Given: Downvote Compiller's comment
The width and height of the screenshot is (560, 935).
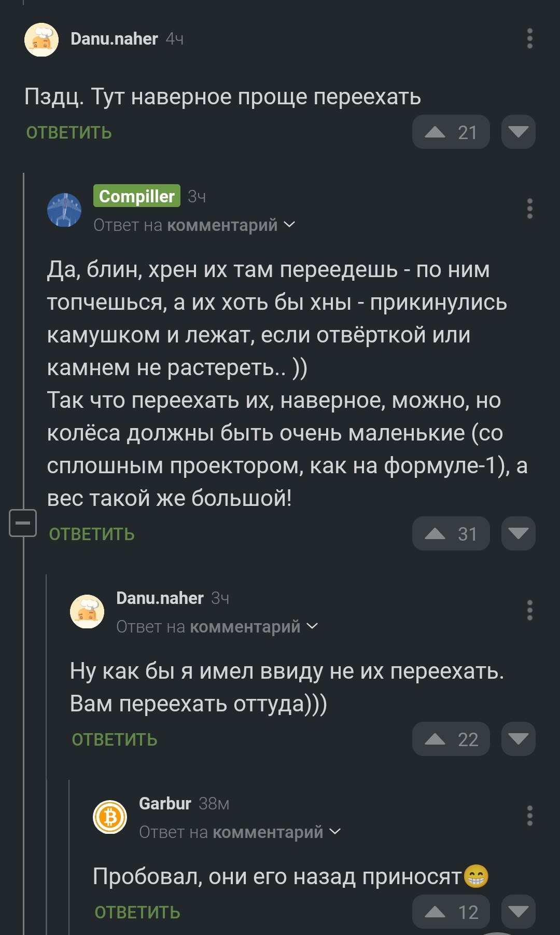Looking at the screenshot, I should pos(518,533).
